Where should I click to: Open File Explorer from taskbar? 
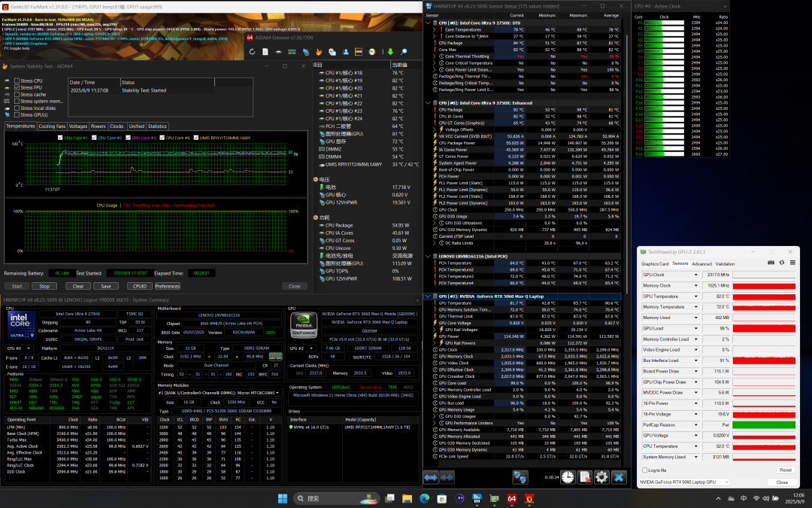pyautogui.click(x=407, y=498)
